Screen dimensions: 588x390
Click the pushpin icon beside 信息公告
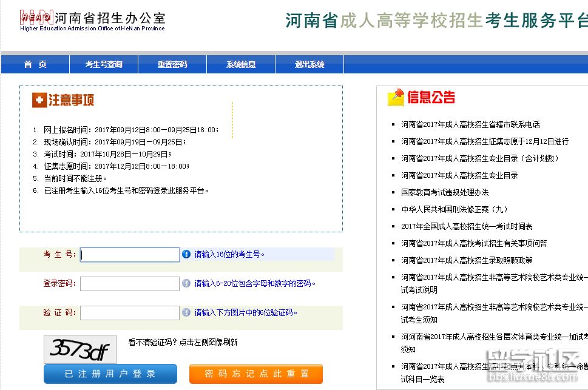tap(396, 97)
